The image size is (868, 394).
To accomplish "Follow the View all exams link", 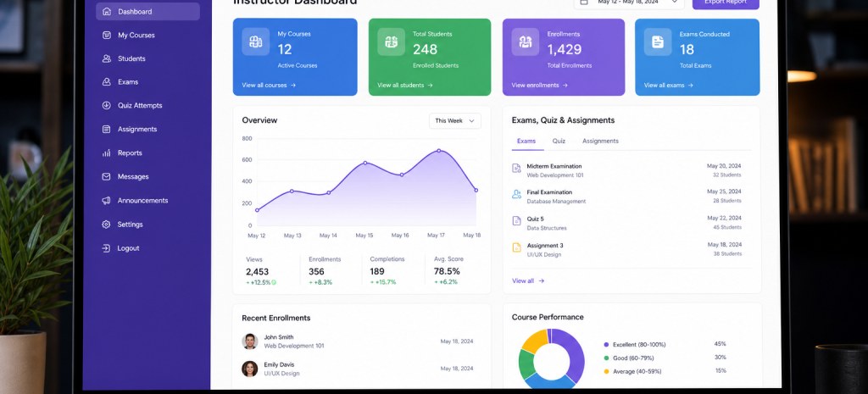I will coord(669,86).
